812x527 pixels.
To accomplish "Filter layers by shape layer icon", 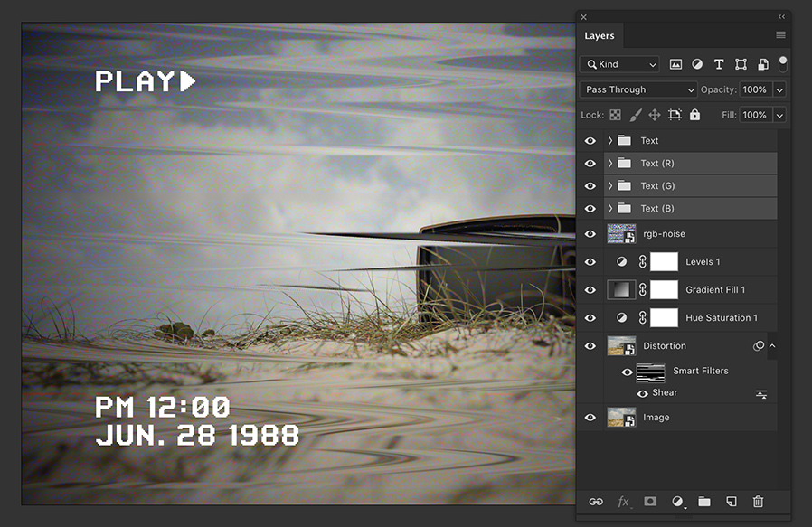I will pos(741,64).
